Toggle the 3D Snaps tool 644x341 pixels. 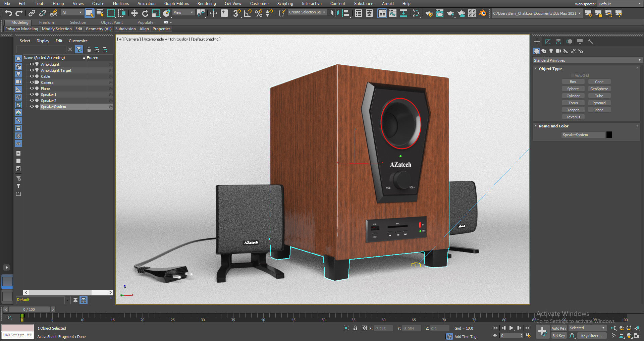point(237,13)
